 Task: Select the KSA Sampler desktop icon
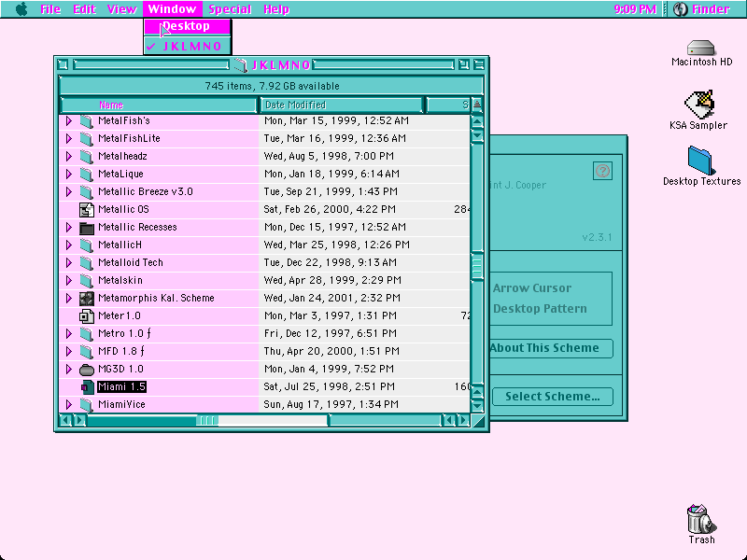[698, 104]
